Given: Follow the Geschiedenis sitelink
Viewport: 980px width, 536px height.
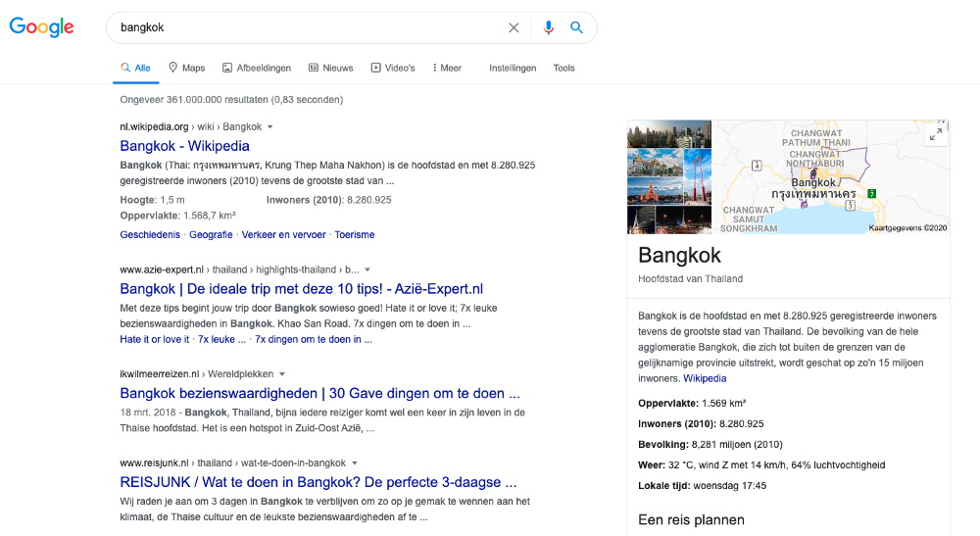Looking at the screenshot, I should point(150,235).
